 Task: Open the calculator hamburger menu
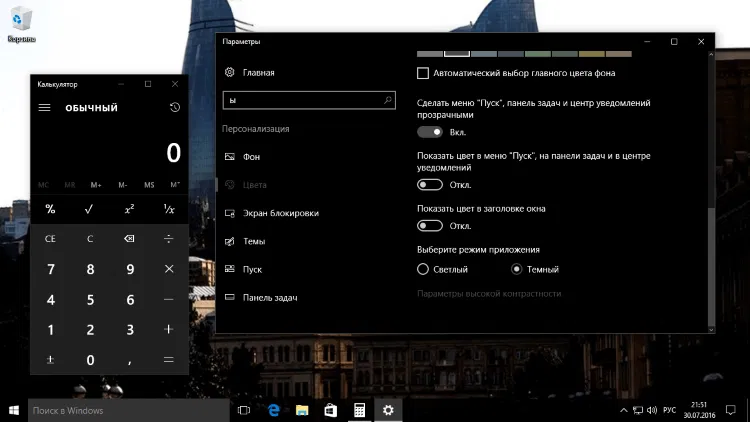click(44, 108)
